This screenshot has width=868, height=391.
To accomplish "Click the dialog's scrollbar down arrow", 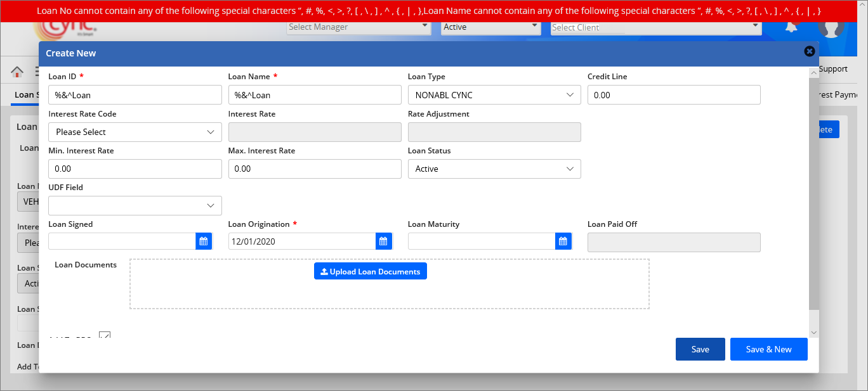I will 813,332.
